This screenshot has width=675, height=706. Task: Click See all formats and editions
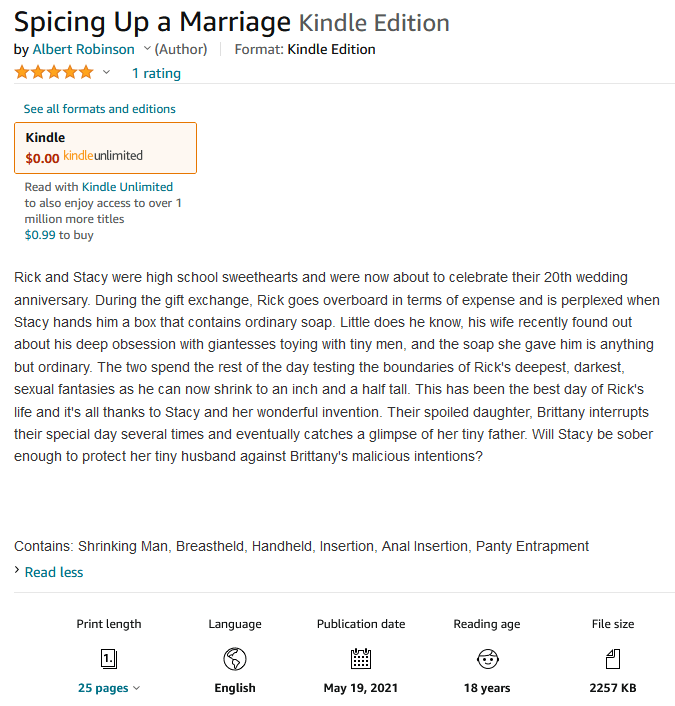(x=99, y=109)
